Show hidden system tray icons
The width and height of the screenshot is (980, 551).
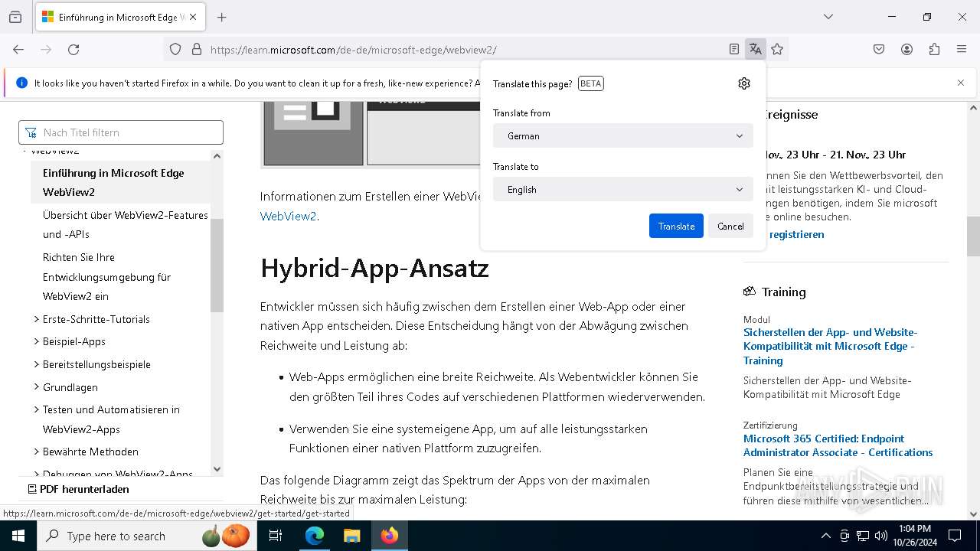pos(825,536)
